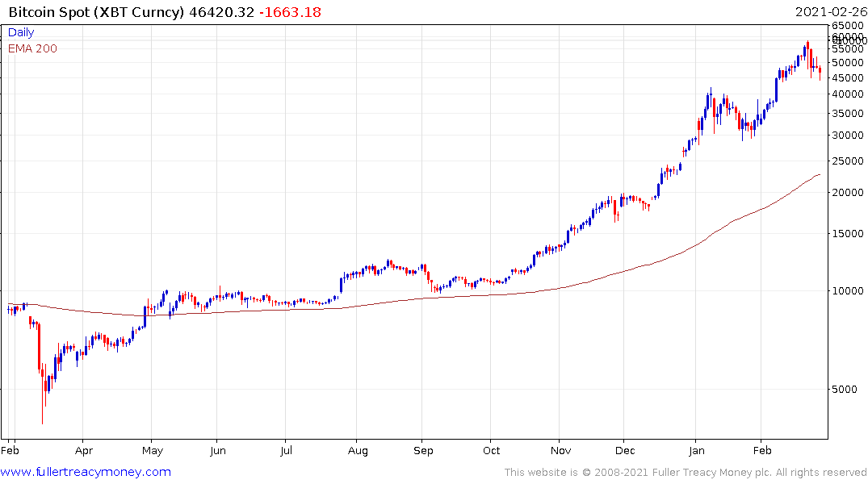The image size is (868, 484).
Task: Click the 20000 price axis label
Action: [848, 193]
